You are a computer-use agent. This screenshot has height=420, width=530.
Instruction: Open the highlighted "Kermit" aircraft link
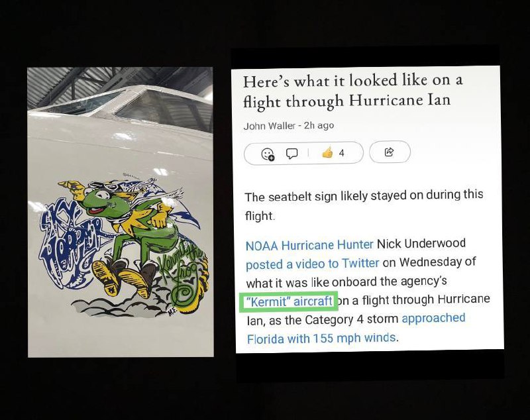pos(289,301)
